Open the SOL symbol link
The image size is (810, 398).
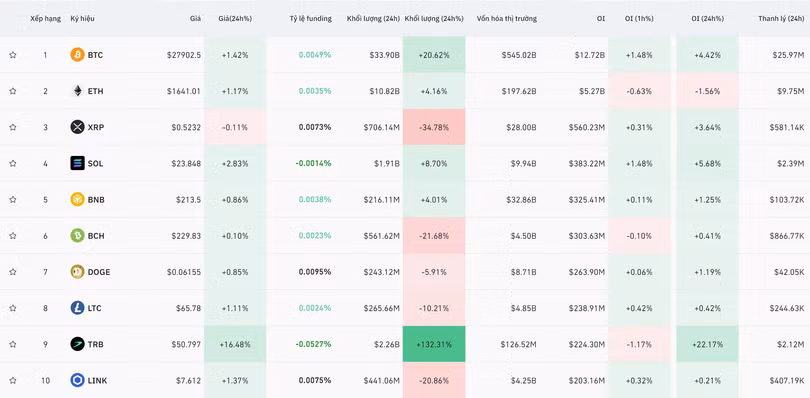click(x=95, y=163)
